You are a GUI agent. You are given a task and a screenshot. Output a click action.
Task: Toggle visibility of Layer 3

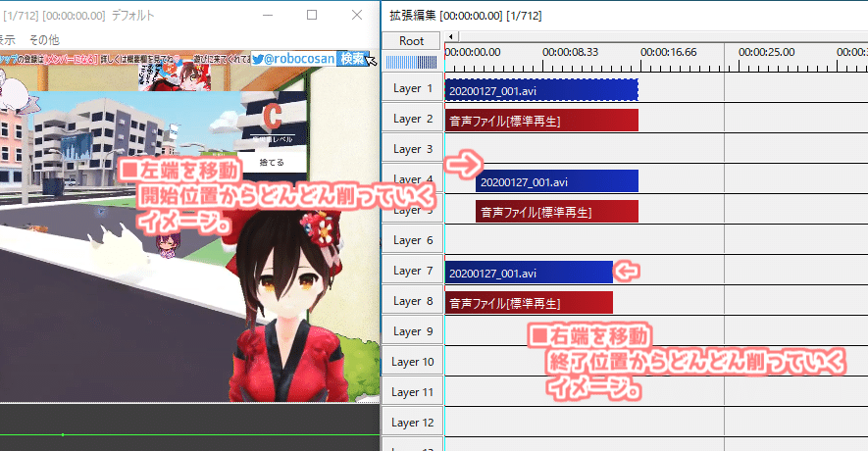(x=412, y=149)
